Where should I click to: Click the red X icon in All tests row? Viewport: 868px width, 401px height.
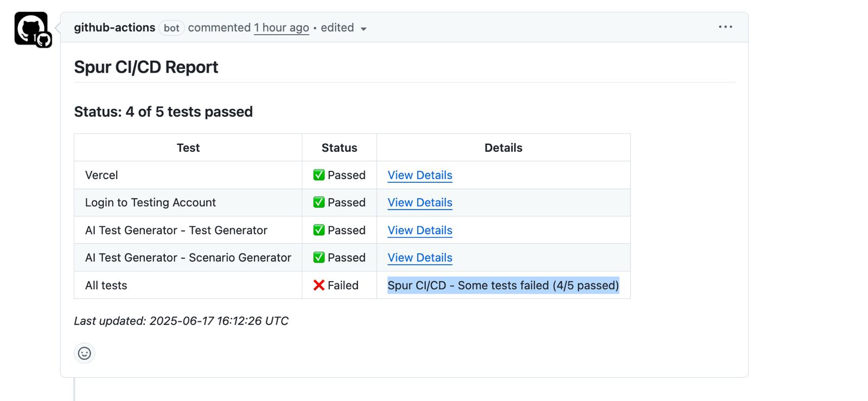tap(319, 285)
